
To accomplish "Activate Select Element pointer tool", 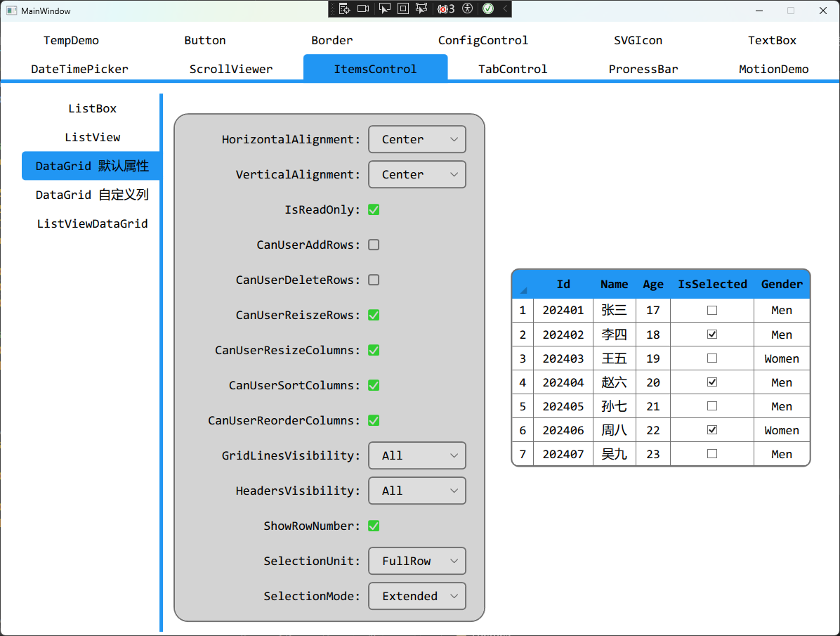I will tap(385, 8).
